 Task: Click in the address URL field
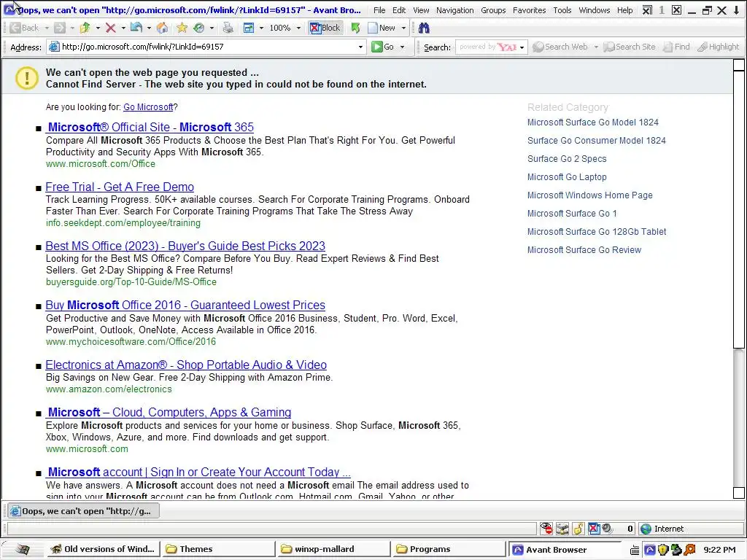pos(207,47)
